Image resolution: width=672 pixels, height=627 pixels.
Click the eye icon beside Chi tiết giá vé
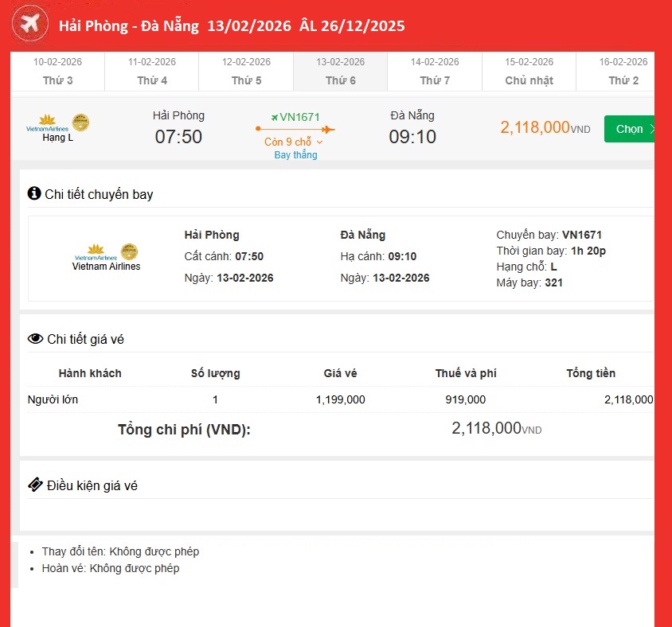(x=35, y=339)
